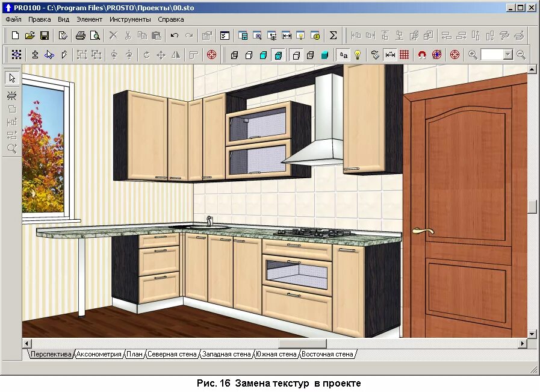Switch to the Аксонометрия tab
Viewport: 540px width, 392px height.
[99, 354]
